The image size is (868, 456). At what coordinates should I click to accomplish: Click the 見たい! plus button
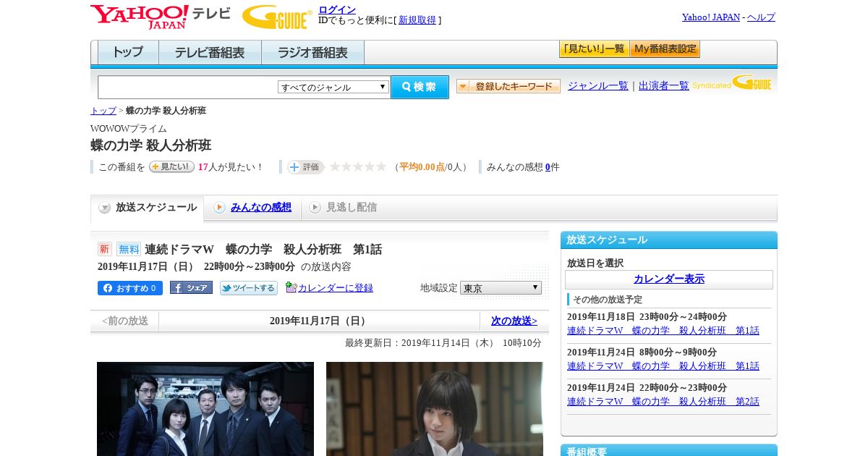coord(171,166)
